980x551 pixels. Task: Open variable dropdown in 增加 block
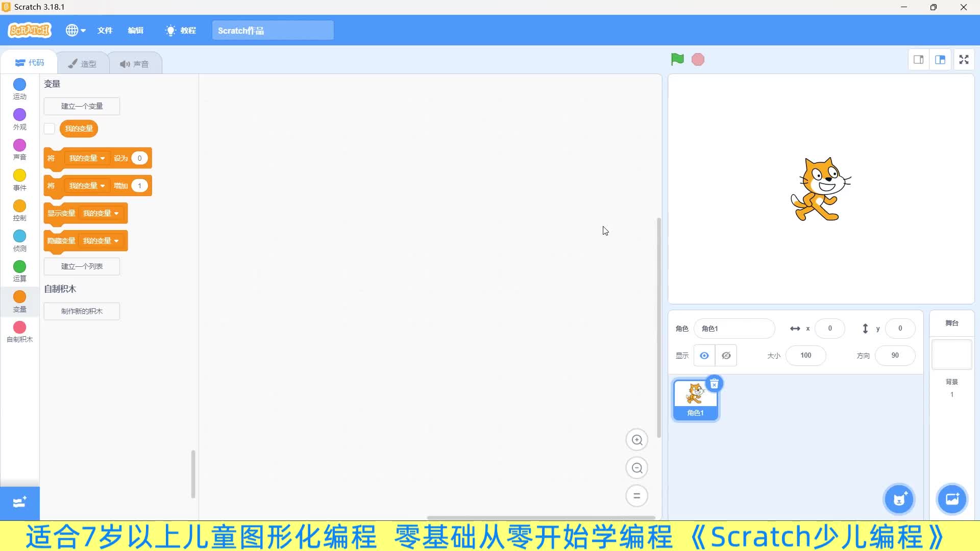pyautogui.click(x=87, y=186)
